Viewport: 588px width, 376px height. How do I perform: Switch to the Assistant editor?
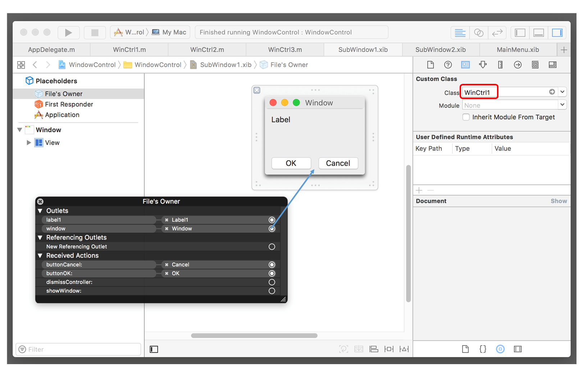478,33
